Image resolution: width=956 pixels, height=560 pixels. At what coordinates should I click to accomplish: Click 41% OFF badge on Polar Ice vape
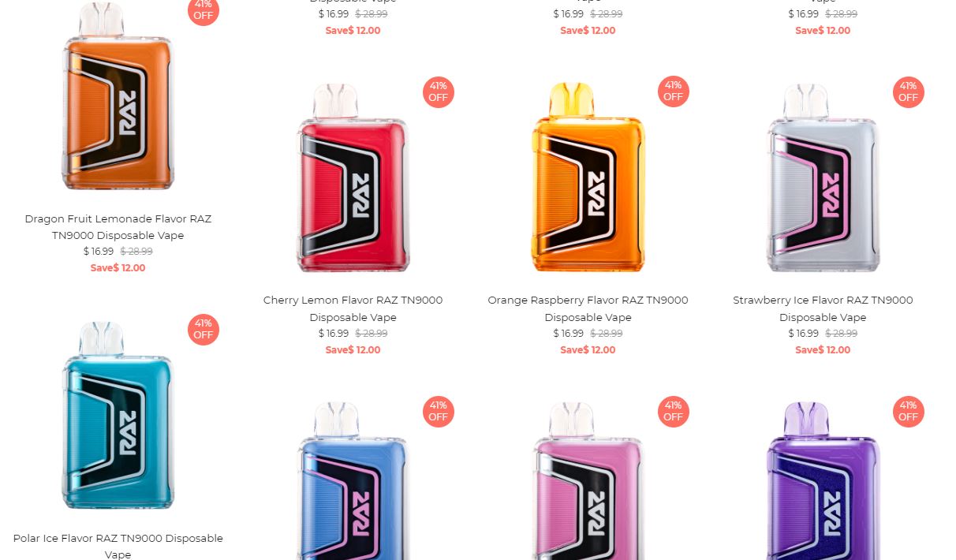(203, 330)
